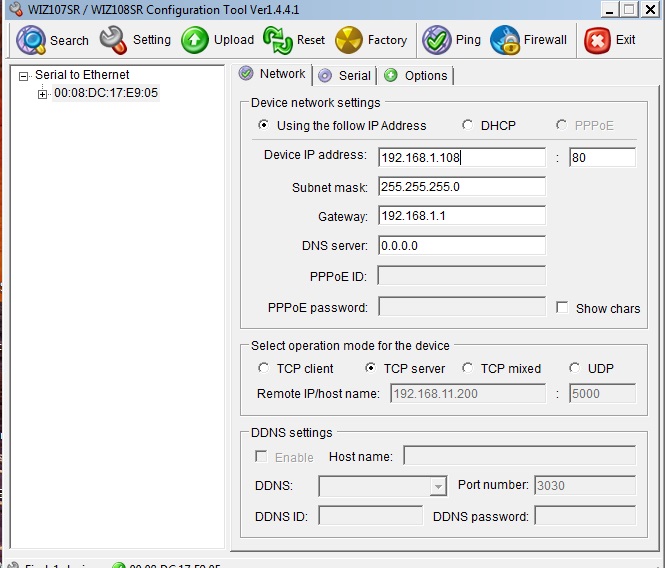Click the Ping checkmark icon
665x568 pixels.
pos(436,40)
